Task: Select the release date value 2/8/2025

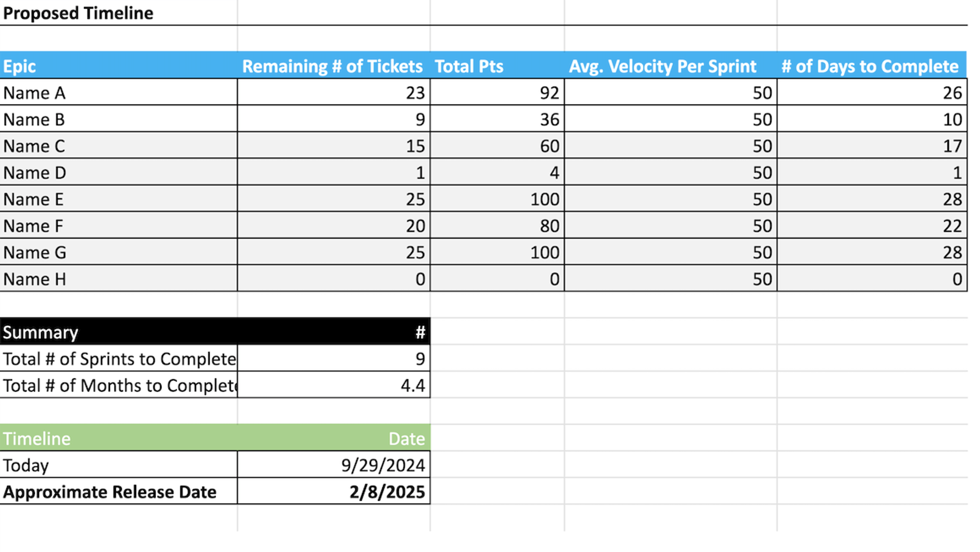Action: [334, 492]
